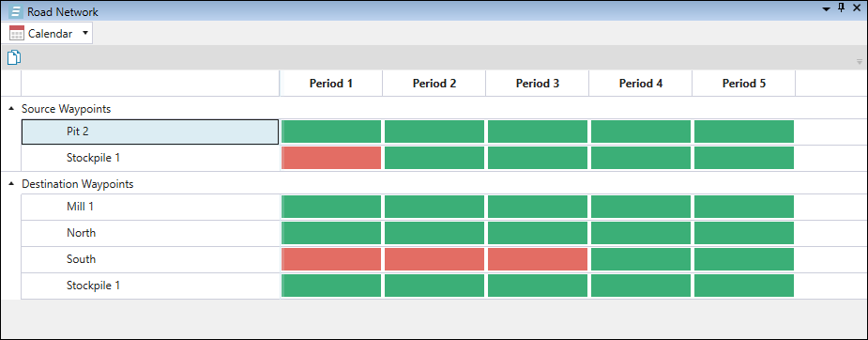Toggle Mill 1 availability in Period 1

331,207
